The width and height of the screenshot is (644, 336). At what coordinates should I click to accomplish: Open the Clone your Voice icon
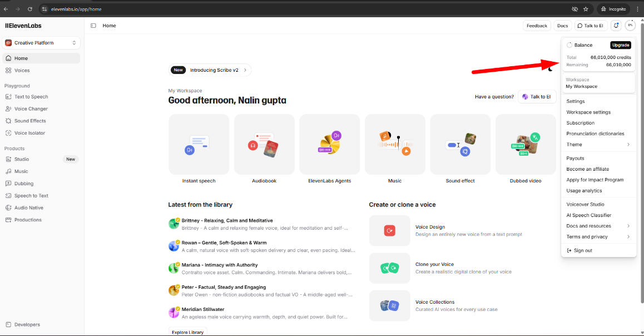[x=389, y=268]
